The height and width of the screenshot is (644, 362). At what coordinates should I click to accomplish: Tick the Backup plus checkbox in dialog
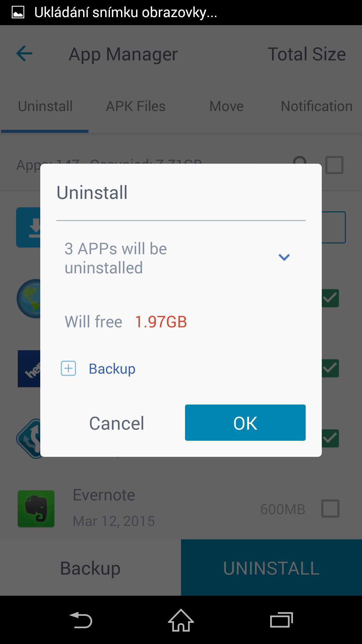point(68,368)
